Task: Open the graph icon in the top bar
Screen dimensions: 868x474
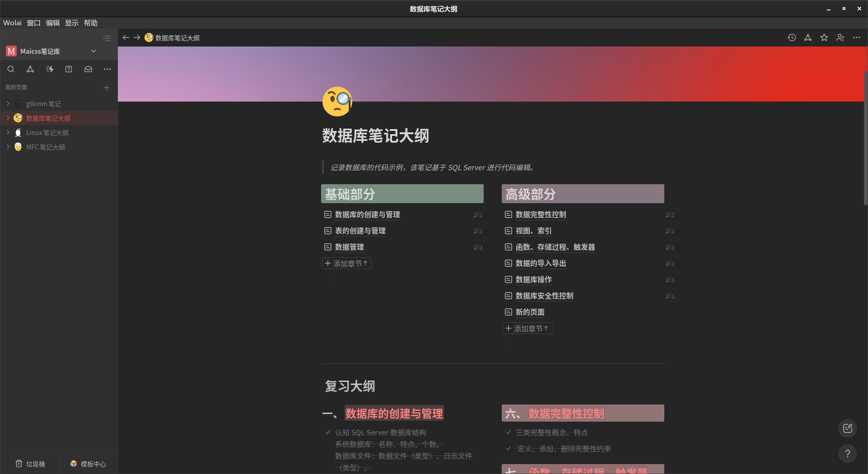Action: (x=808, y=37)
